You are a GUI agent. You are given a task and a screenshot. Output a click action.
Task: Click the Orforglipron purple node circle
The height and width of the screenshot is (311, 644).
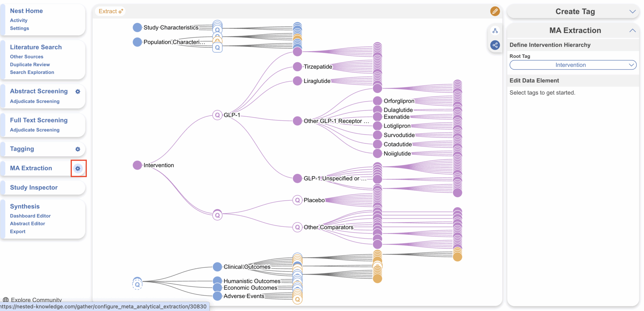(377, 101)
